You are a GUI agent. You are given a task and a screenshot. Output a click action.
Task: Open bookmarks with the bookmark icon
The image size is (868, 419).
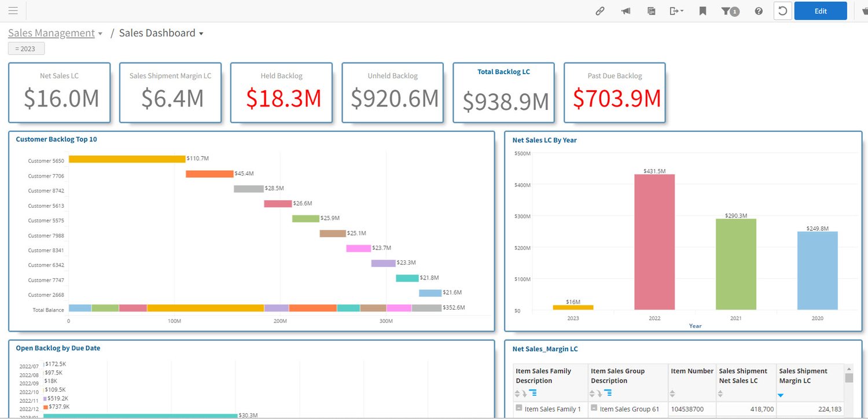(702, 10)
